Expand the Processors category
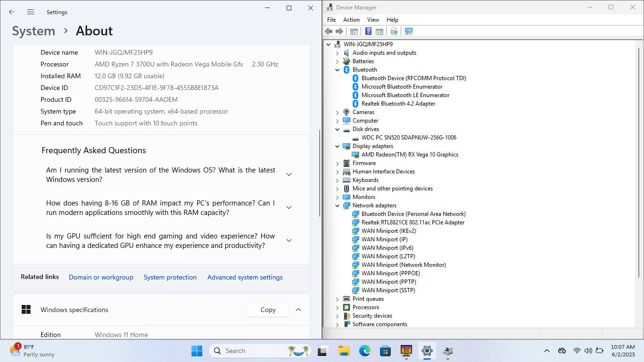The image size is (644, 362). 338,307
